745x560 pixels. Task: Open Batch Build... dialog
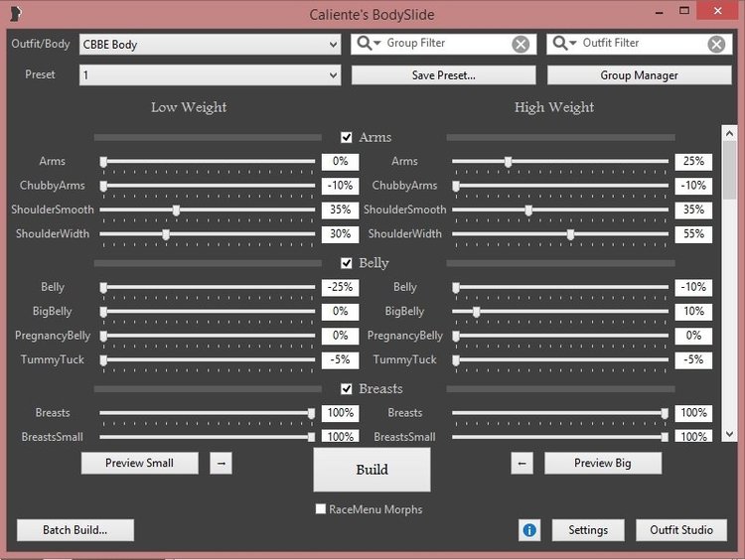tap(75, 530)
